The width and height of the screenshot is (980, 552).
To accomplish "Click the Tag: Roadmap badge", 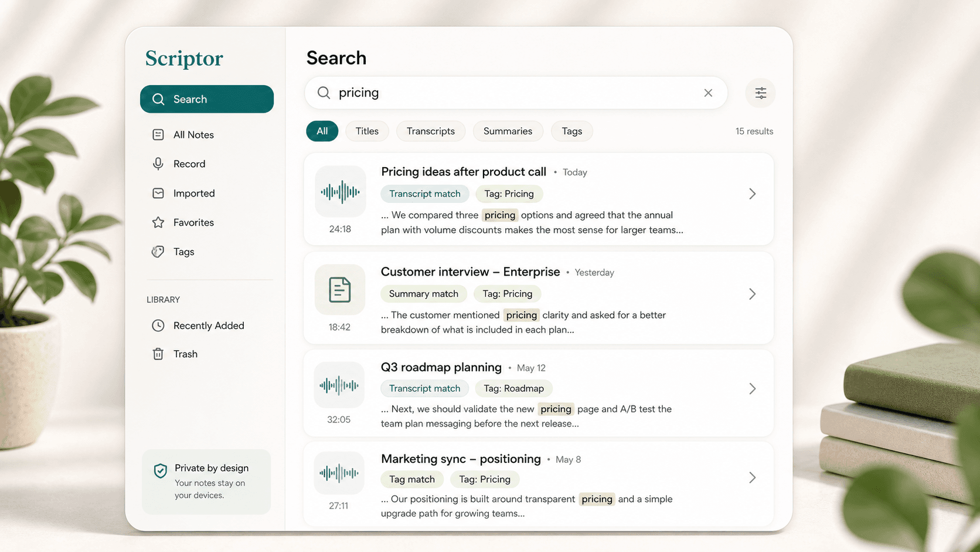I will click(513, 388).
